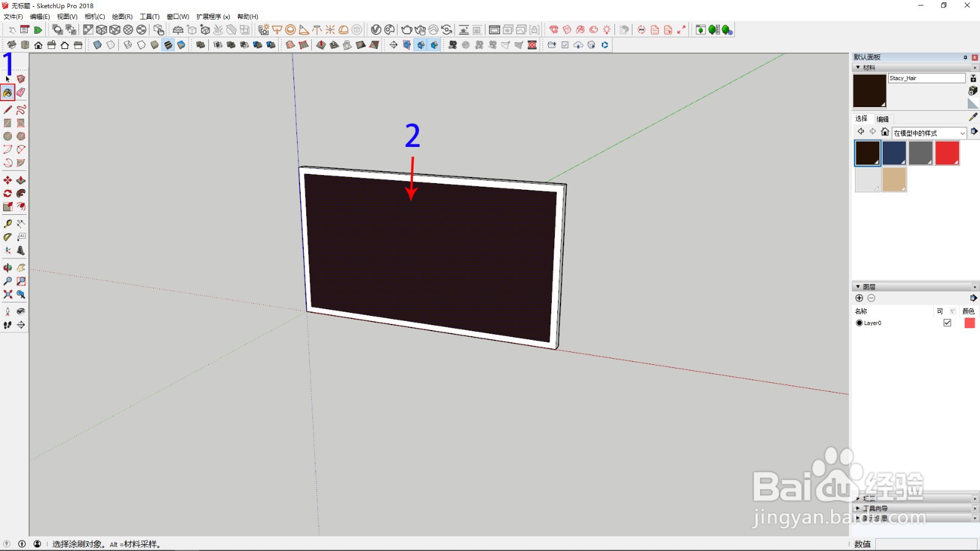Screen dimensions: 980x551
Task: Pick the red material swatch
Action: pyautogui.click(x=948, y=153)
